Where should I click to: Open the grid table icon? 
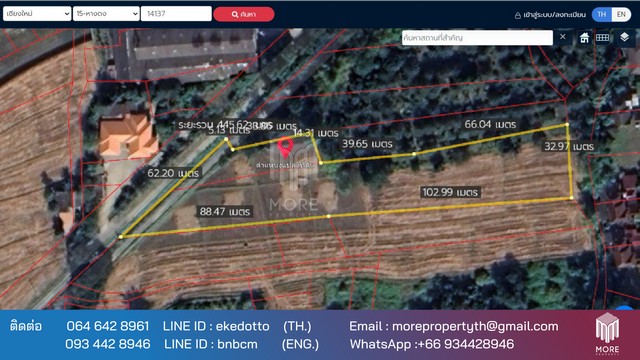[x=602, y=38]
